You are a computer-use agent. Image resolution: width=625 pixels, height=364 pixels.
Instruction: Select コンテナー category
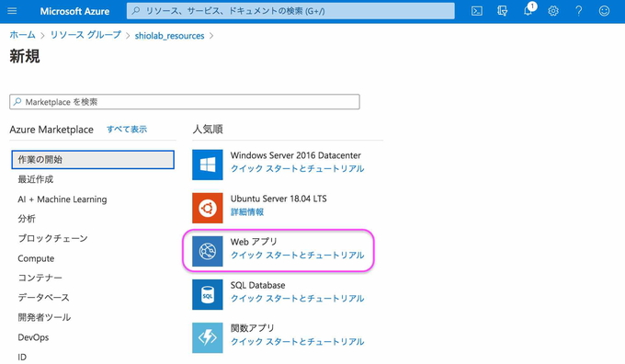pos(40,278)
